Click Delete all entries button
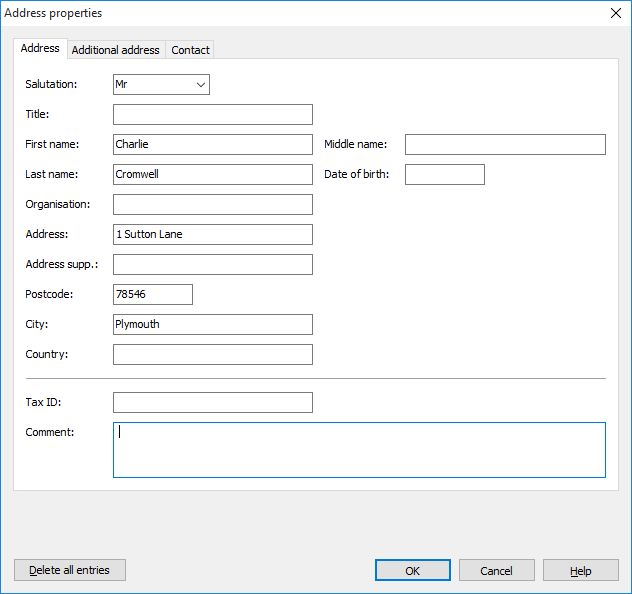Image resolution: width=632 pixels, height=594 pixels. (x=69, y=570)
